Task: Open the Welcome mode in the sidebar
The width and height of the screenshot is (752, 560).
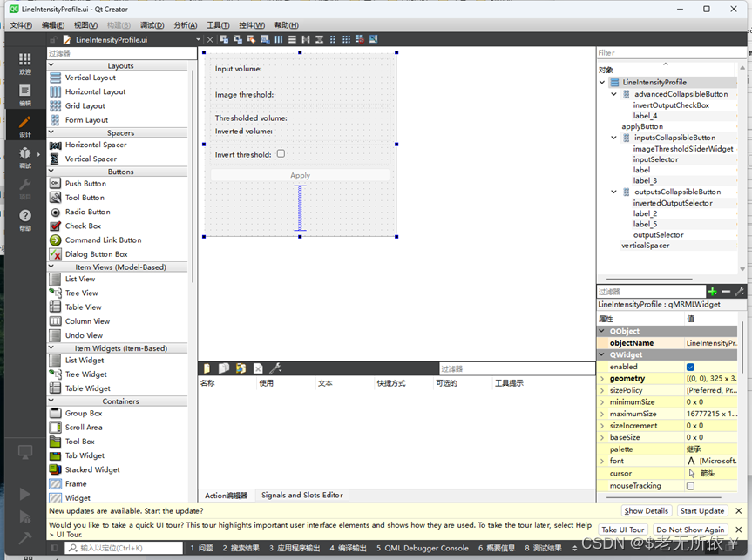Action: (25, 64)
